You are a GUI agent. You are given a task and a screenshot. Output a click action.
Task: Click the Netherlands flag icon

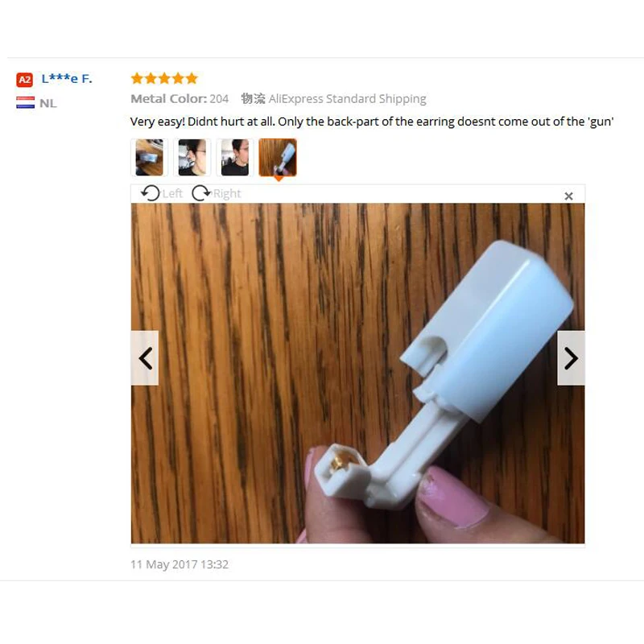tap(26, 103)
